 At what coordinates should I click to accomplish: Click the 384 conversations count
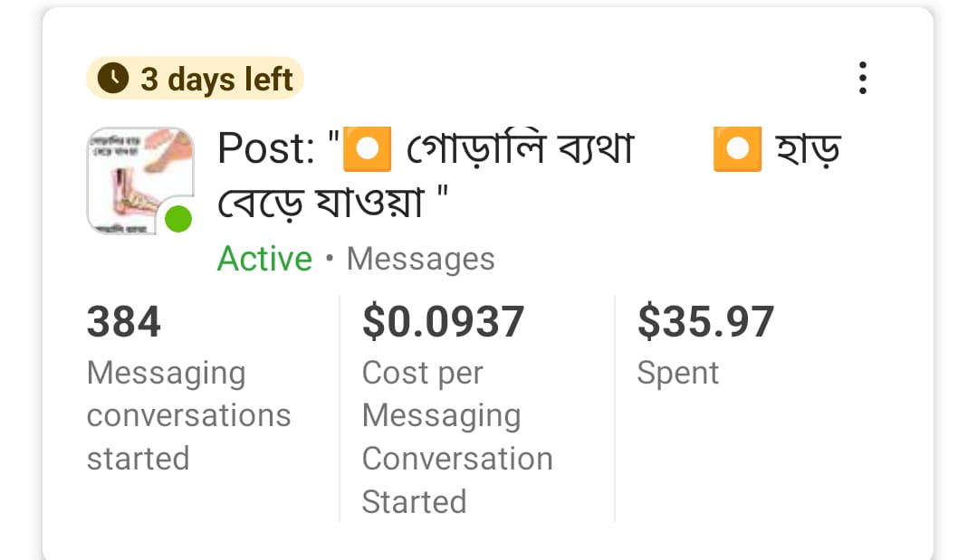point(124,322)
